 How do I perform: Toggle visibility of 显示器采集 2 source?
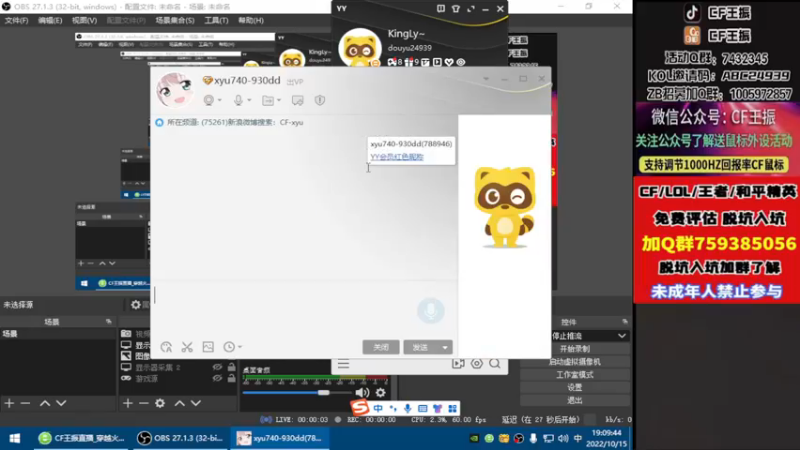pyautogui.click(x=217, y=367)
